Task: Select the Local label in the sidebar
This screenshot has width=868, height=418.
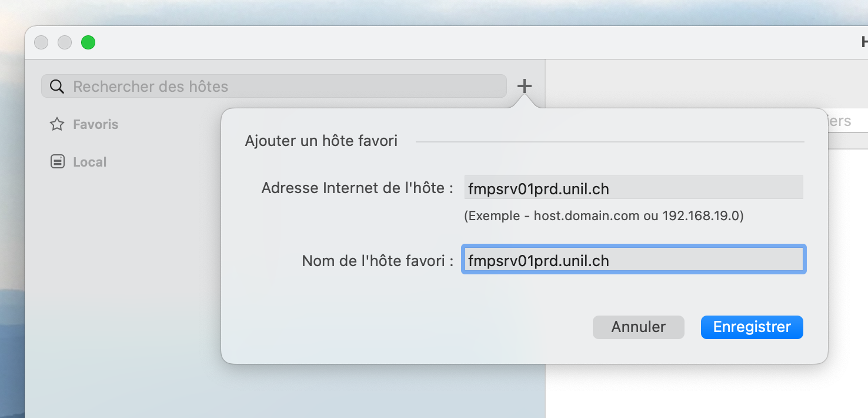Action: click(x=89, y=162)
